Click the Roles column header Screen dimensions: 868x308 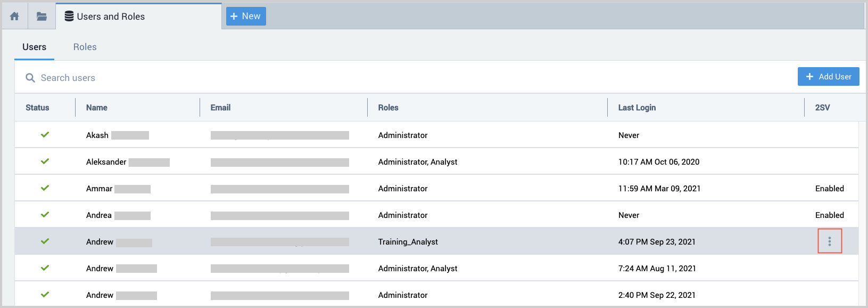point(388,108)
